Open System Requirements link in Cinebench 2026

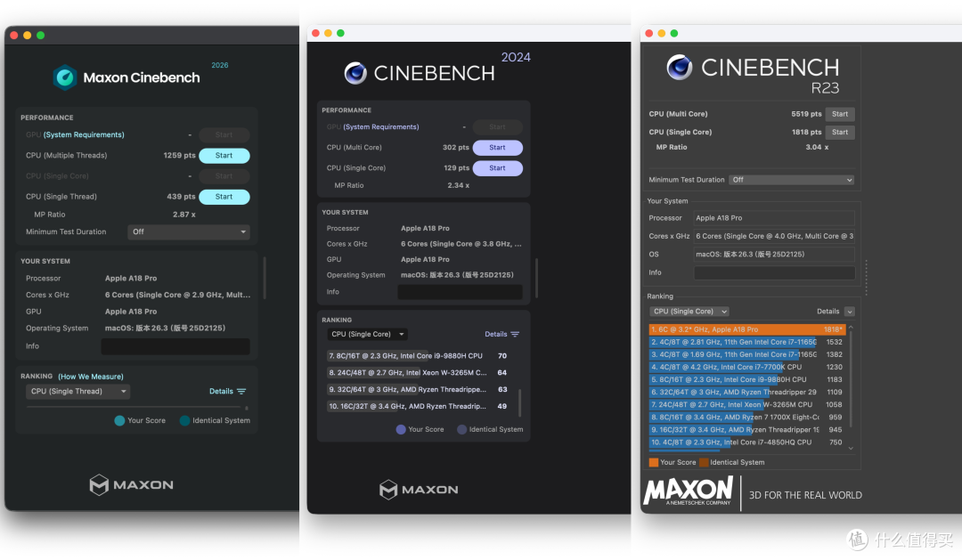[x=84, y=135]
